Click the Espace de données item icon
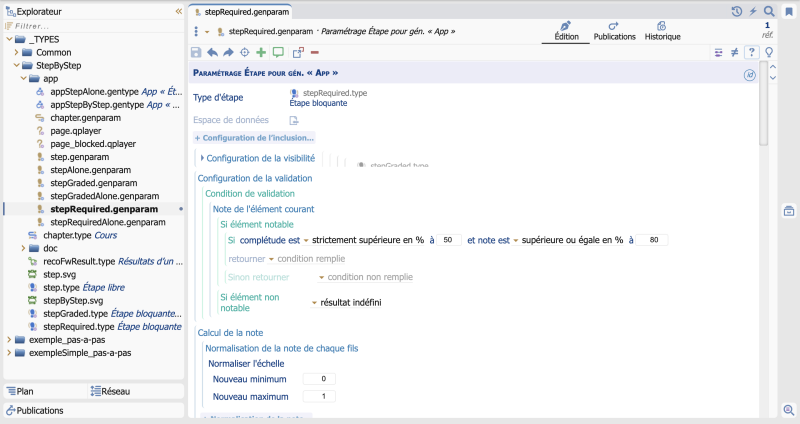Image resolution: width=800 pixels, height=424 pixels. [x=294, y=120]
